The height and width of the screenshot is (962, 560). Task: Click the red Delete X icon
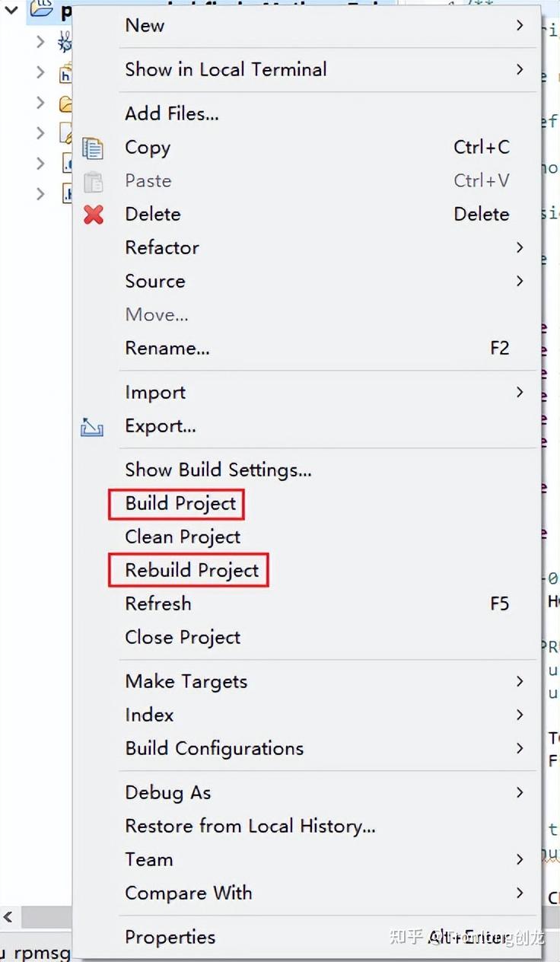[93, 215]
